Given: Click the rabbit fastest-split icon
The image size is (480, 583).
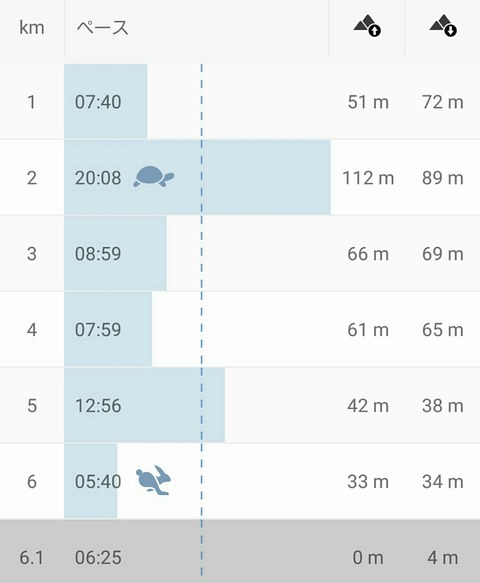Looking at the screenshot, I should [x=153, y=480].
